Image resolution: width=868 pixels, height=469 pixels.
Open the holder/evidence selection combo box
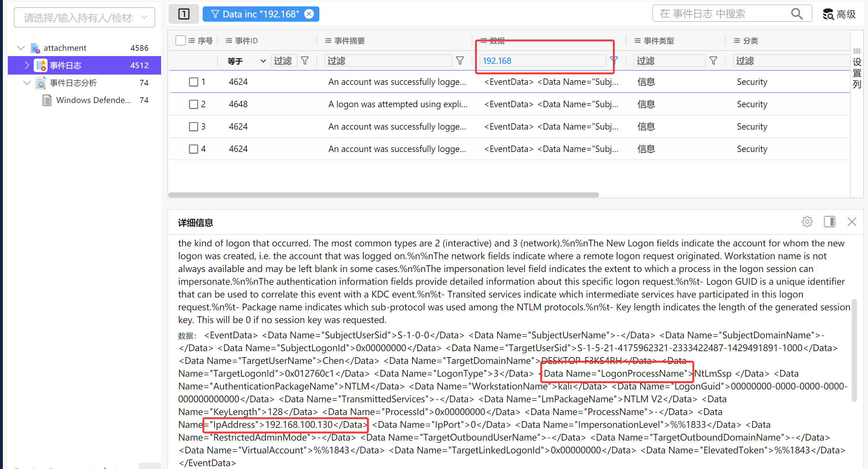tap(84, 17)
